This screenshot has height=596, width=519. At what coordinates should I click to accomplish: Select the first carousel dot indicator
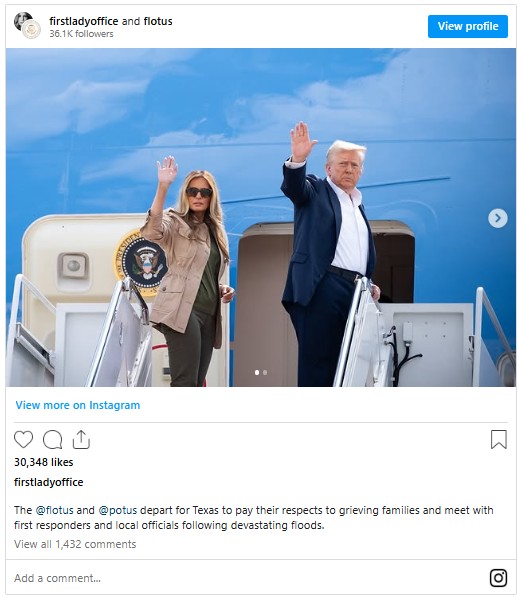257,372
